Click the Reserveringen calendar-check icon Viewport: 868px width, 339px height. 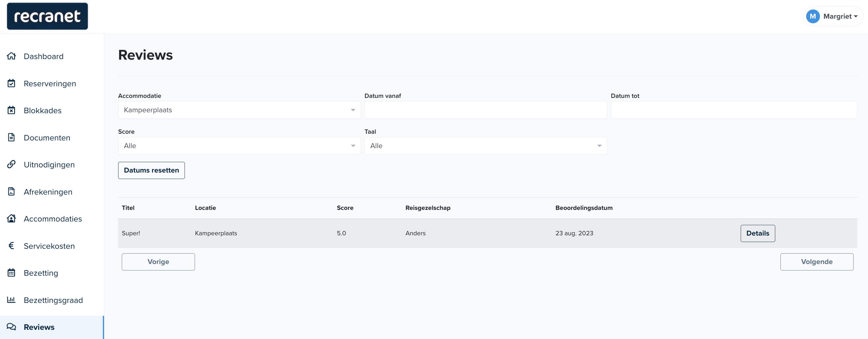click(11, 83)
